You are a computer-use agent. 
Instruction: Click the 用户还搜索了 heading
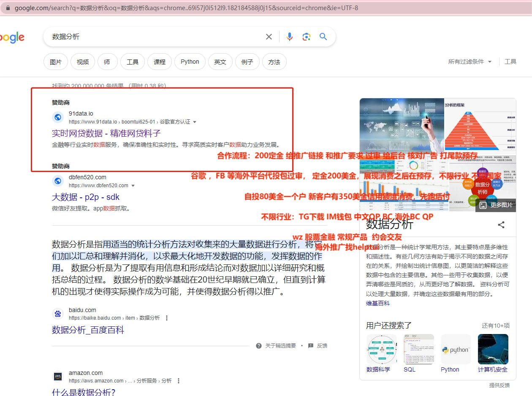(389, 326)
